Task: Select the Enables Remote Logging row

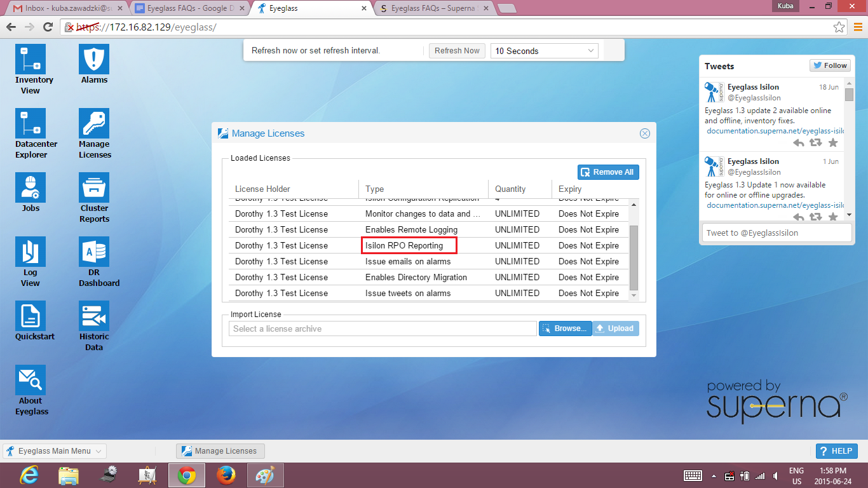Action: tap(428, 229)
